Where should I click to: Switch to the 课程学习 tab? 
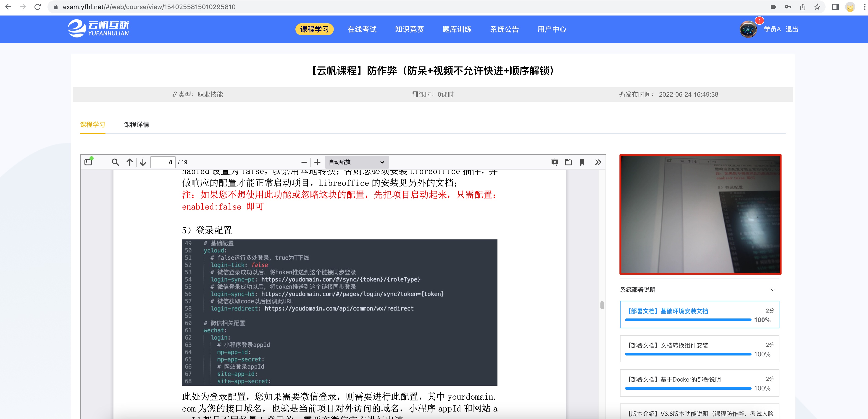coord(92,124)
